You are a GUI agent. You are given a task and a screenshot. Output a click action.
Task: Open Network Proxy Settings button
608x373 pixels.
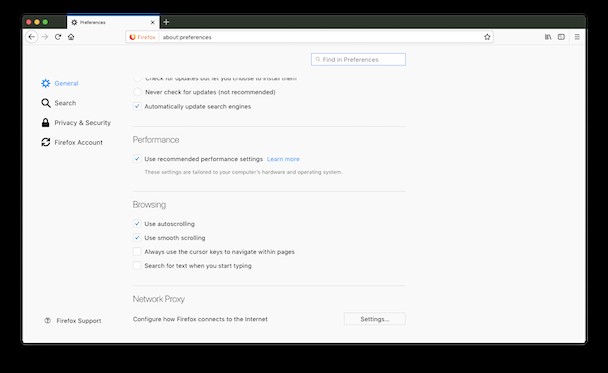point(375,319)
